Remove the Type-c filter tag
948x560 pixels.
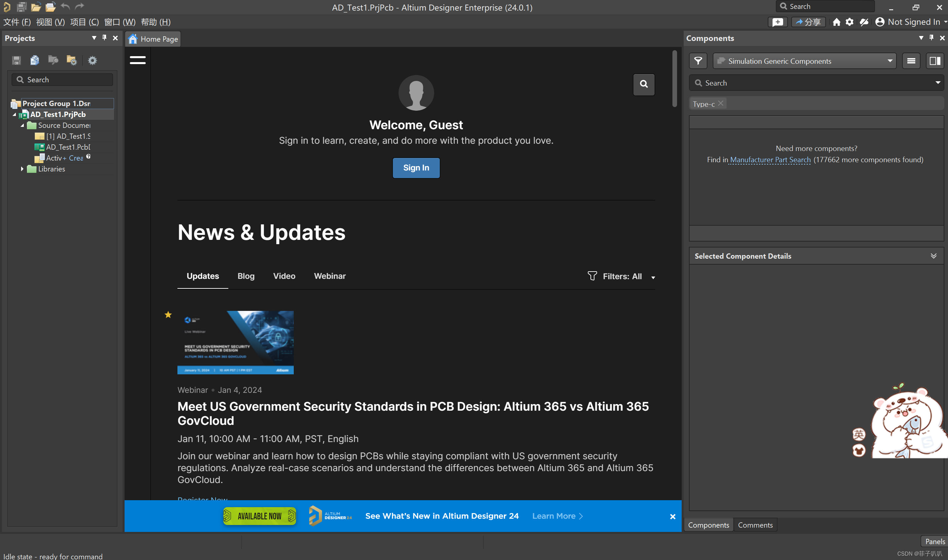[x=721, y=103]
